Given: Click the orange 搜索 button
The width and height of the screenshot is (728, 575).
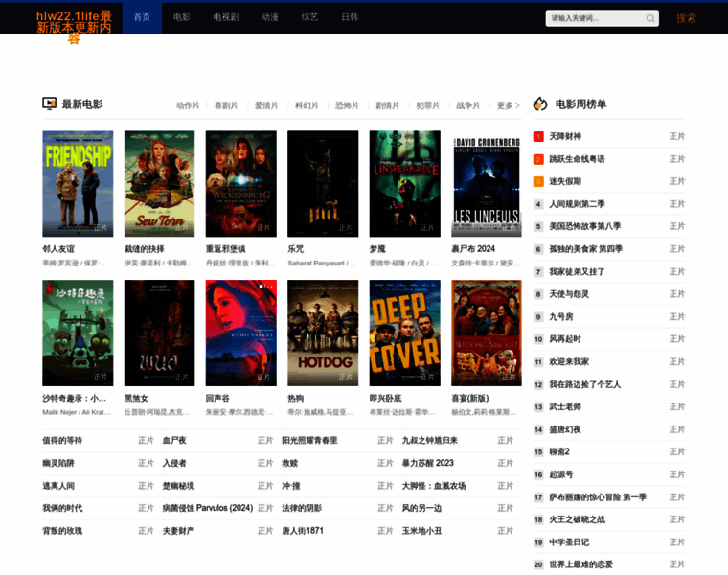Looking at the screenshot, I should tap(686, 18).
